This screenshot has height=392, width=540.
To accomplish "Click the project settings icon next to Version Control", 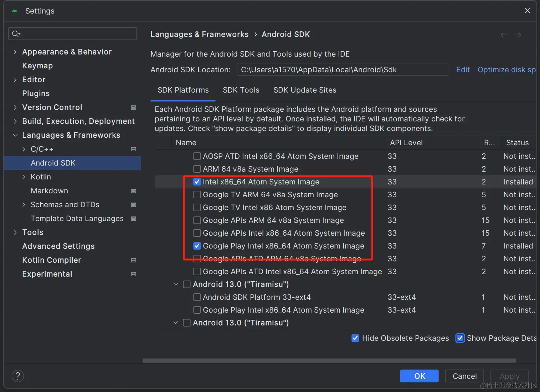I will [x=133, y=107].
